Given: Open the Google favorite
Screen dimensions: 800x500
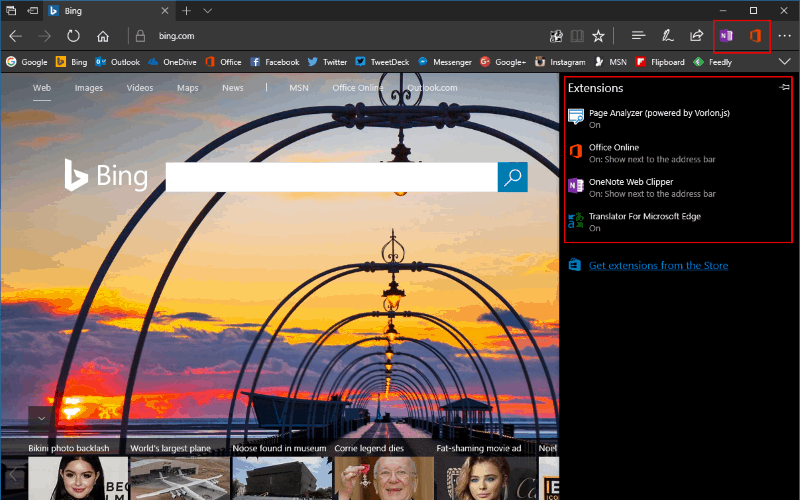Looking at the screenshot, I should (x=27, y=62).
